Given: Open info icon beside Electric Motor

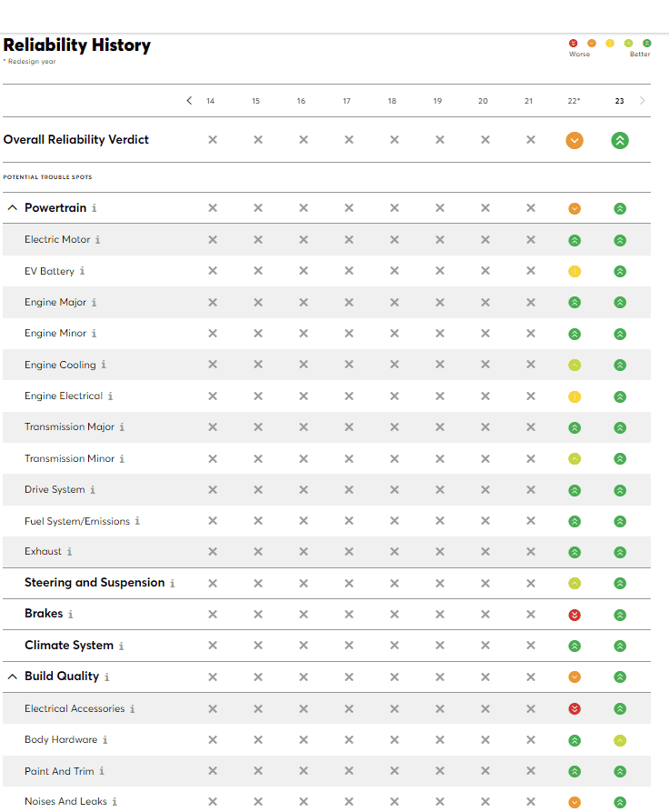Looking at the screenshot, I should [97, 240].
